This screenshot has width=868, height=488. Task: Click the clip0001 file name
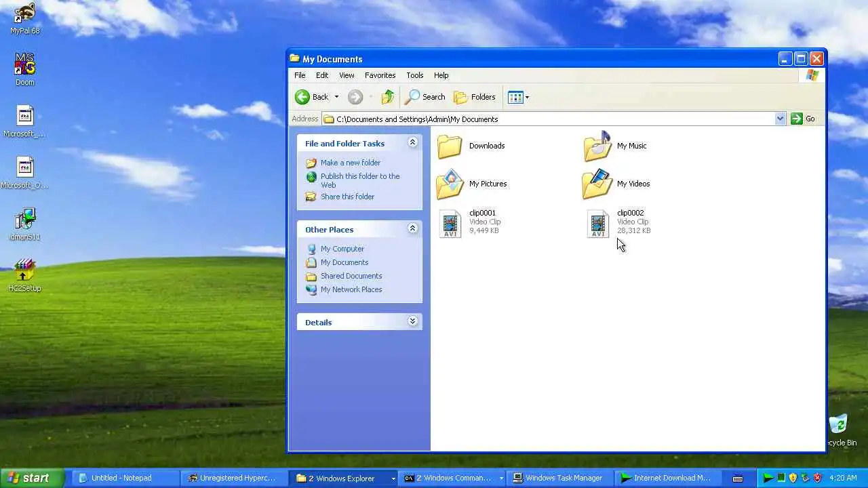click(482, 213)
